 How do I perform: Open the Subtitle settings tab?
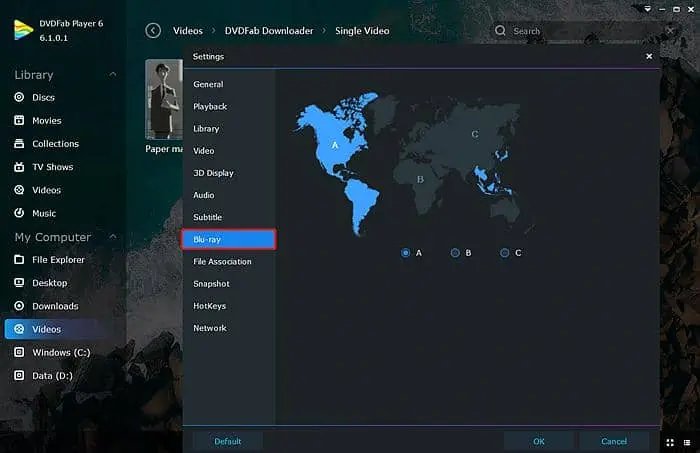(208, 217)
